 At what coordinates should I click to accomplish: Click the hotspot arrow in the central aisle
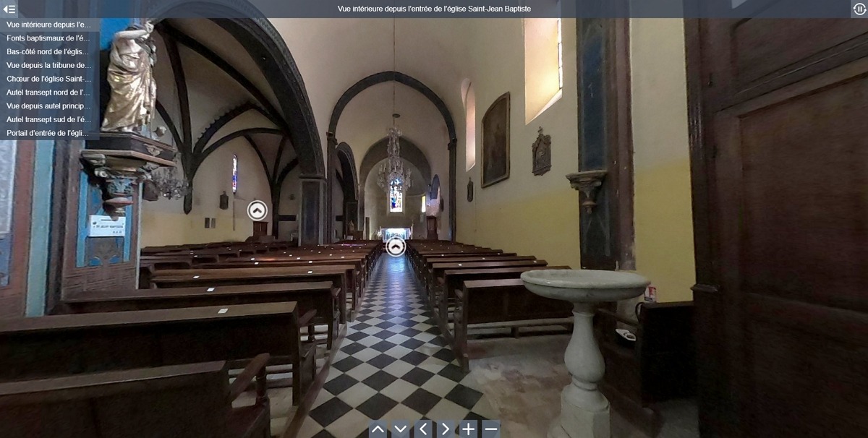click(x=396, y=247)
